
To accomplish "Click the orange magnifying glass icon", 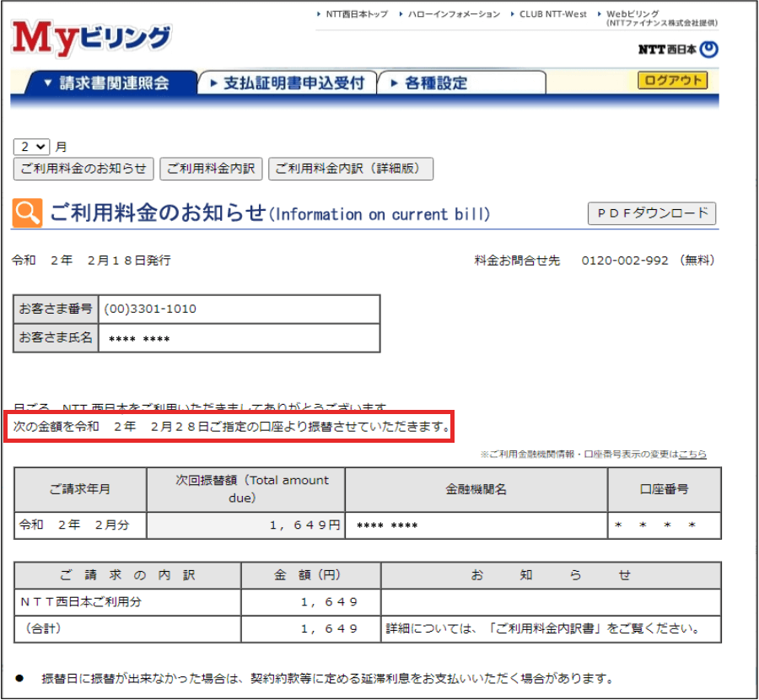I will click(x=27, y=213).
